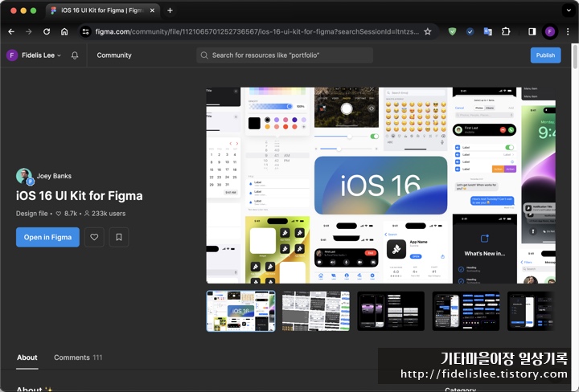The height and width of the screenshot is (392, 579).
Task: Expand the tab search dropdown
Action: pos(569,10)
